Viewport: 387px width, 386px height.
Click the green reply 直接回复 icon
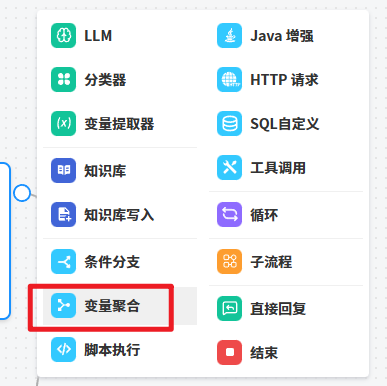(x=229, y=309)
